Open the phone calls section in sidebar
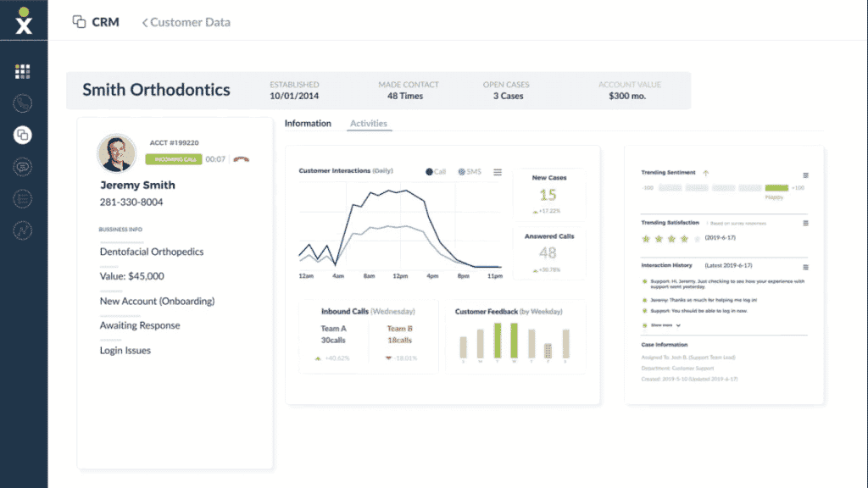868x488 pixels. [22, 103]
